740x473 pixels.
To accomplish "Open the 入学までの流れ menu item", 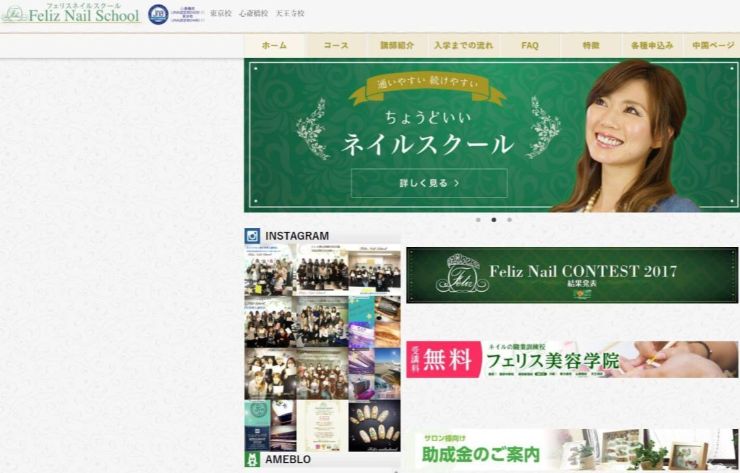I will [463, 46].
